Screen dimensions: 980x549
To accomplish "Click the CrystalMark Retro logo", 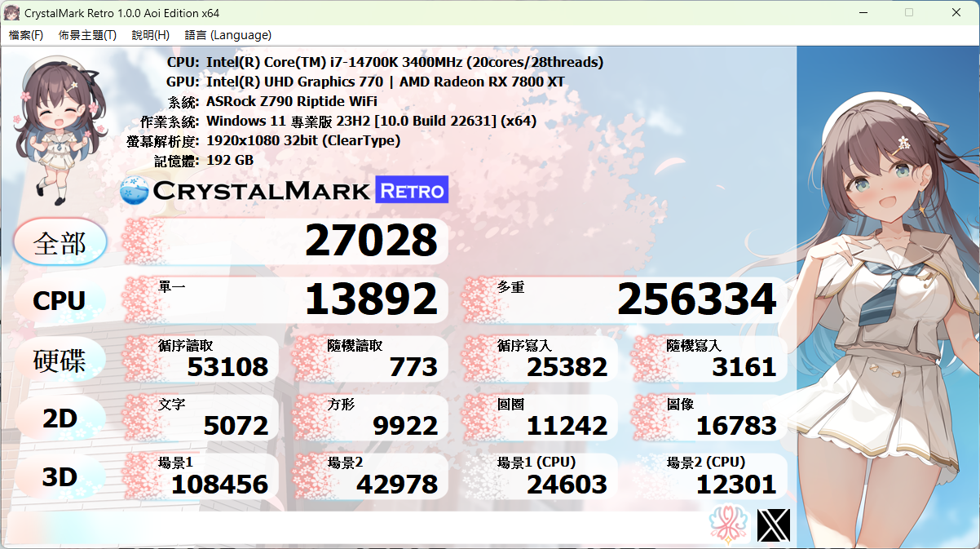I will coord(284,191).
